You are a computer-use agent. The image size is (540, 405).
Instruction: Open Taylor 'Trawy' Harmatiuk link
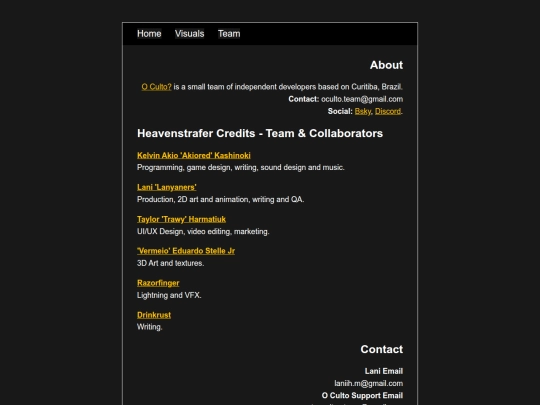pyautogui.click(x=181, y=219)
